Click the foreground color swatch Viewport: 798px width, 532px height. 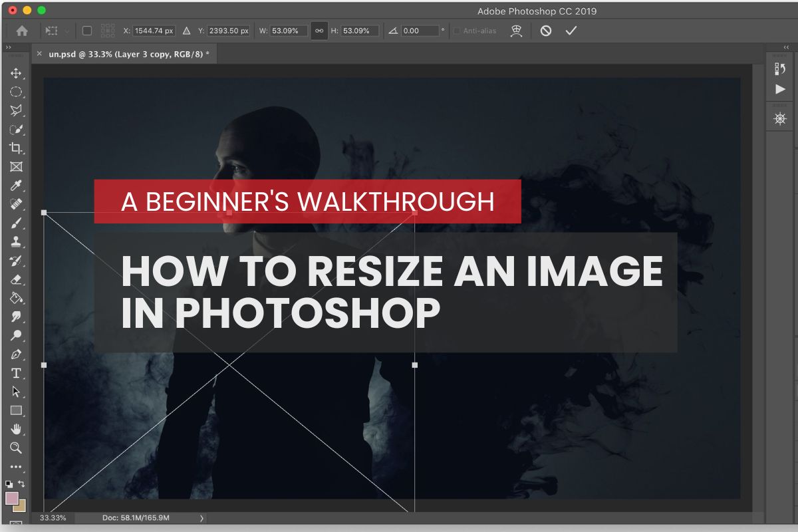point(12,498)
